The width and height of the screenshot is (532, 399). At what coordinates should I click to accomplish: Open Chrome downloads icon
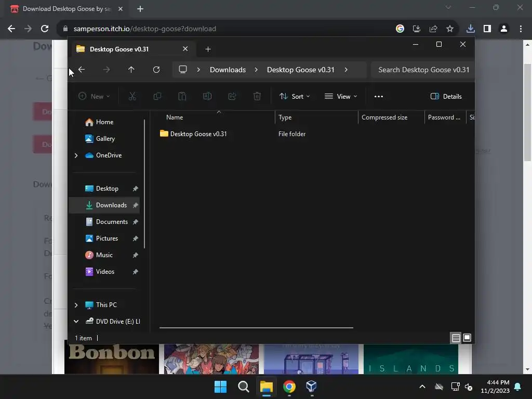471,29
